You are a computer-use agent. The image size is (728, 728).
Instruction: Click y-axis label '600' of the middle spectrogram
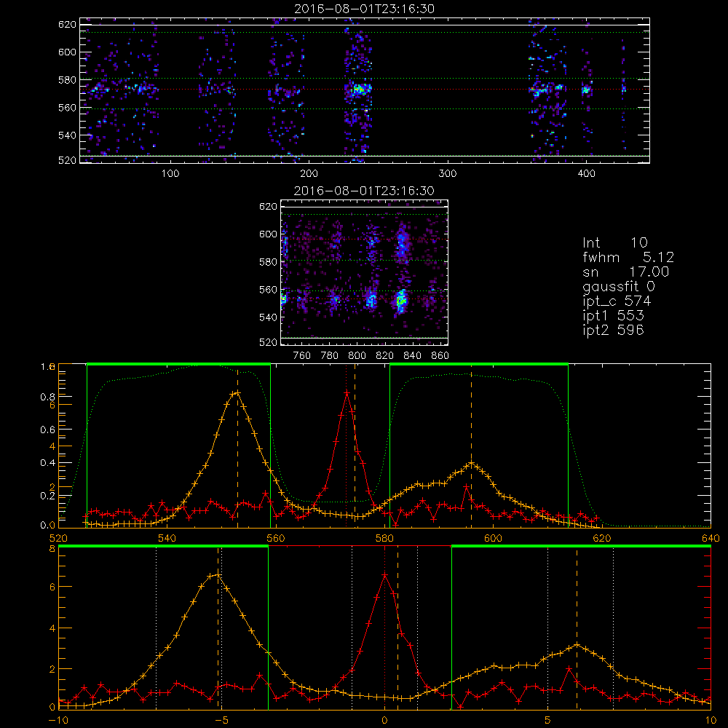coord(269,234)
